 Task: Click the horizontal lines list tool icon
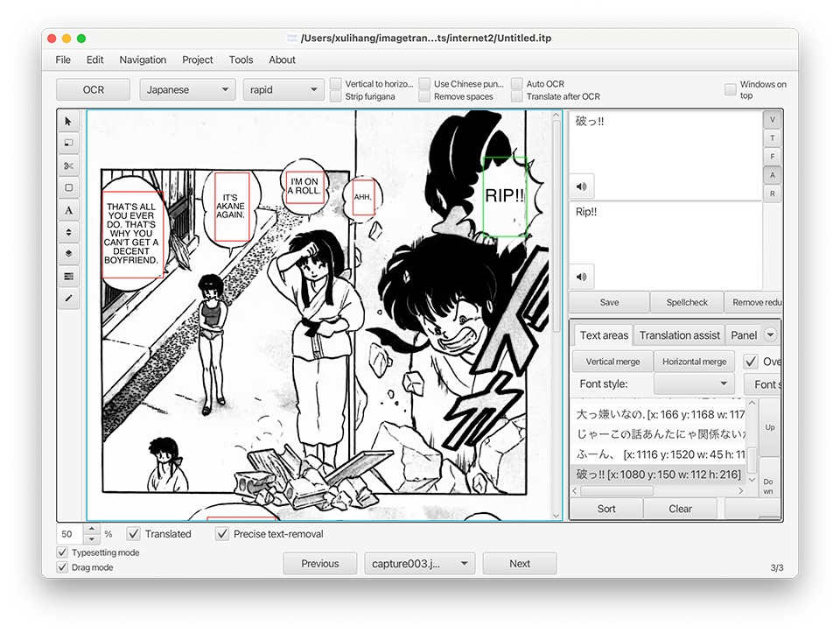click(x=68, y=276)
